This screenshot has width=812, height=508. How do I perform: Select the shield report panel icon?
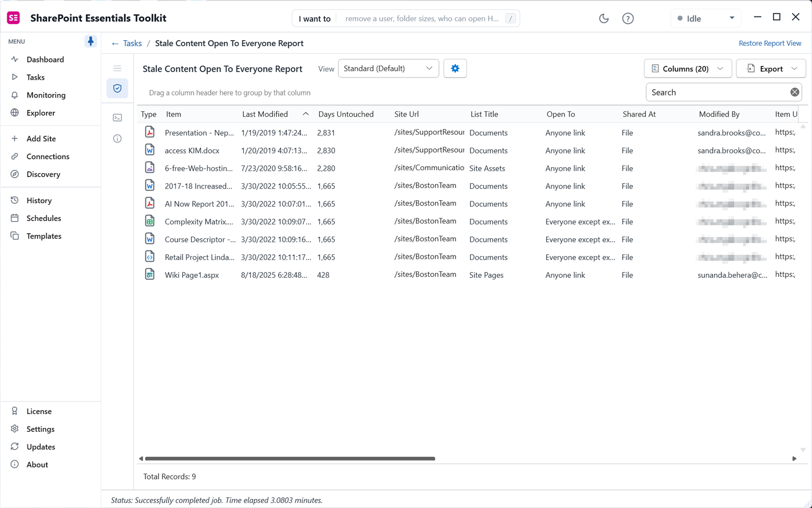pos(117,88)
